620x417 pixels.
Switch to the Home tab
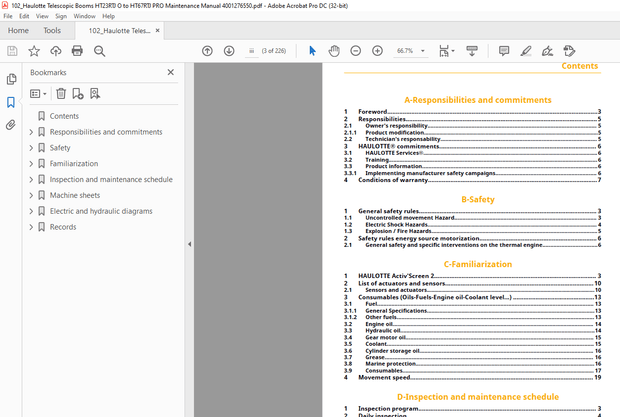pos(18,30)
